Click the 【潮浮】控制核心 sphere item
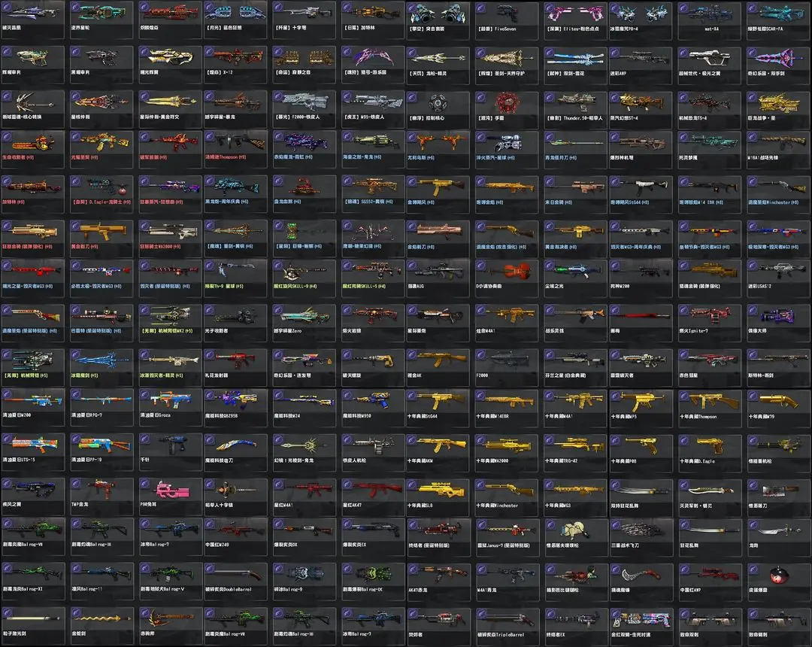Image resolution: width=812 pixels, height=647 pixels. coord(438,109)
